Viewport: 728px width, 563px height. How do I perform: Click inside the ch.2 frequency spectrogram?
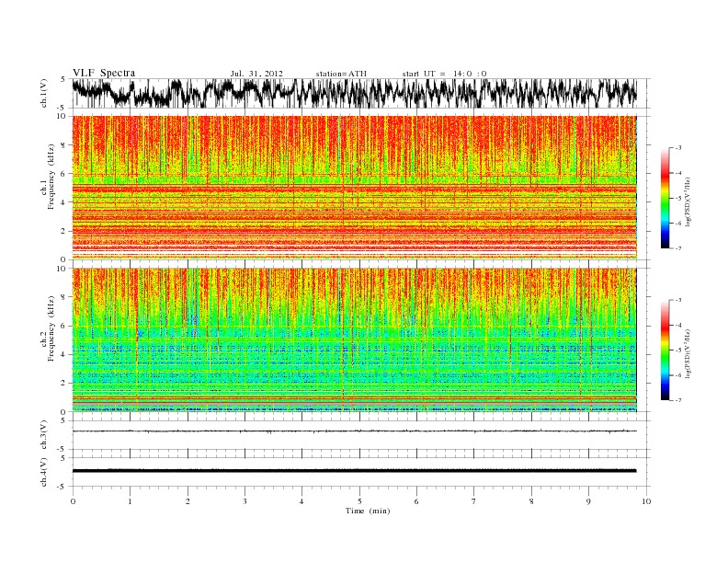pos(355,340)
